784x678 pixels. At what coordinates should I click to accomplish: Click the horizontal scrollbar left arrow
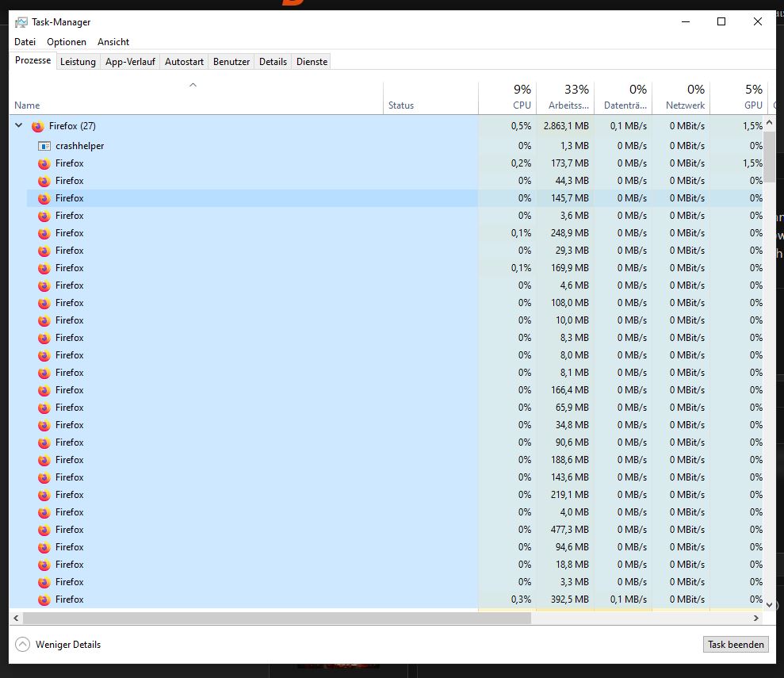click(x=16, y=618)
